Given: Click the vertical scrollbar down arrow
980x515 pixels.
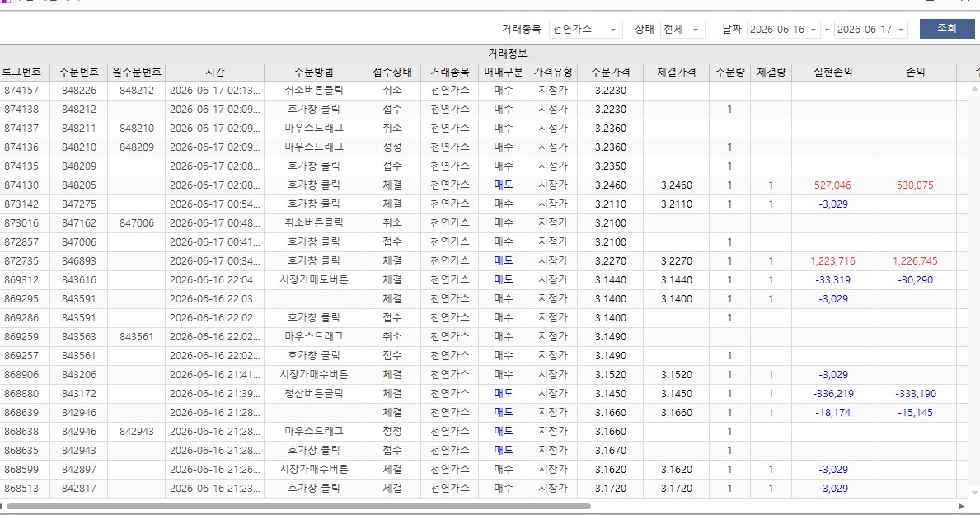Looking at the screenshot, I should coord(973,493).
